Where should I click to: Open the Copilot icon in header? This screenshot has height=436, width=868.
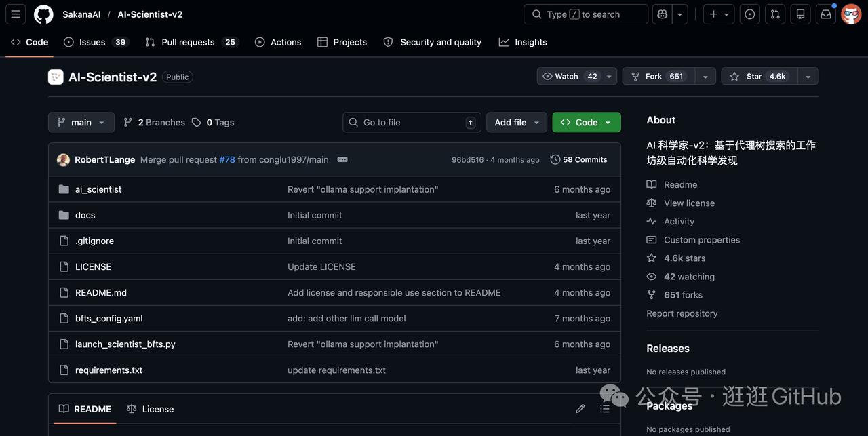[663, 14]
